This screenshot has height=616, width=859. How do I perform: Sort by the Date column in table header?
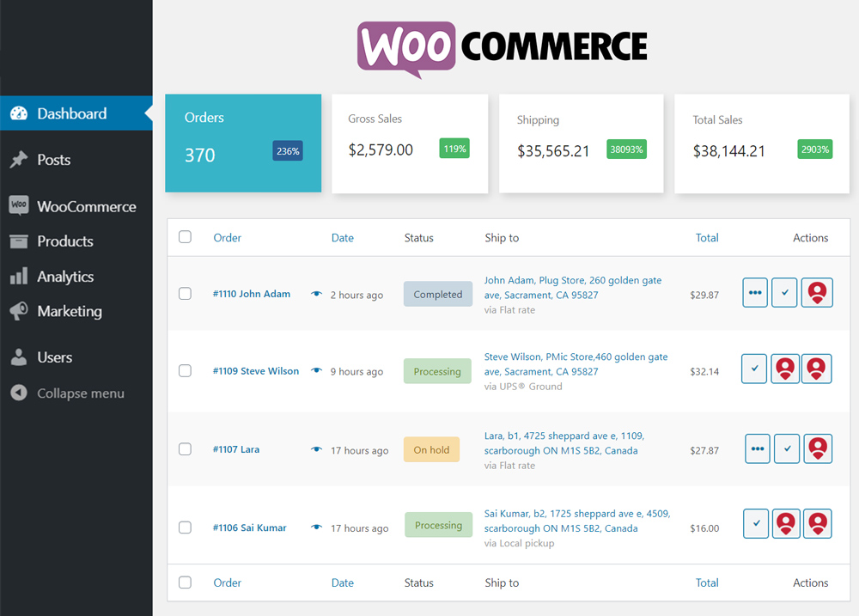click(343, 238)
